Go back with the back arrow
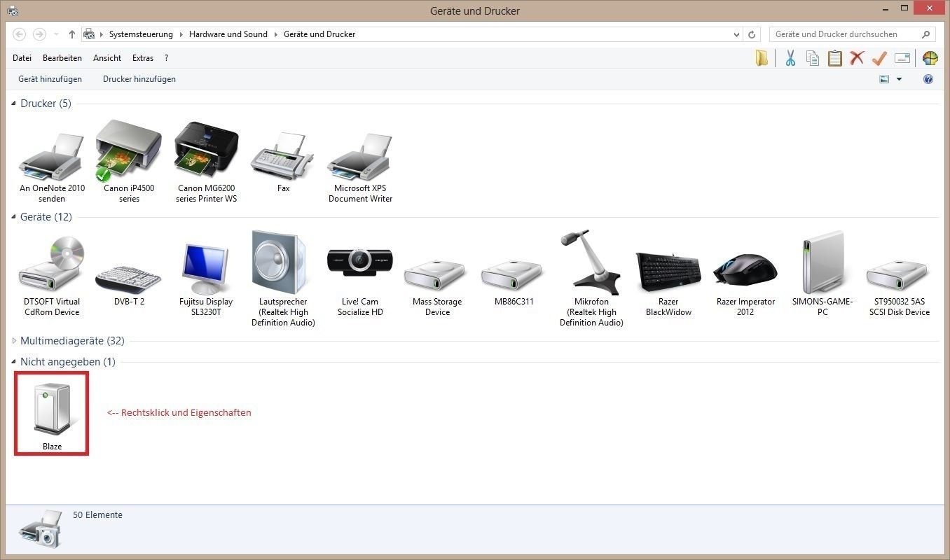This screenshot has height=560, width=950. [x=19, y=34]
